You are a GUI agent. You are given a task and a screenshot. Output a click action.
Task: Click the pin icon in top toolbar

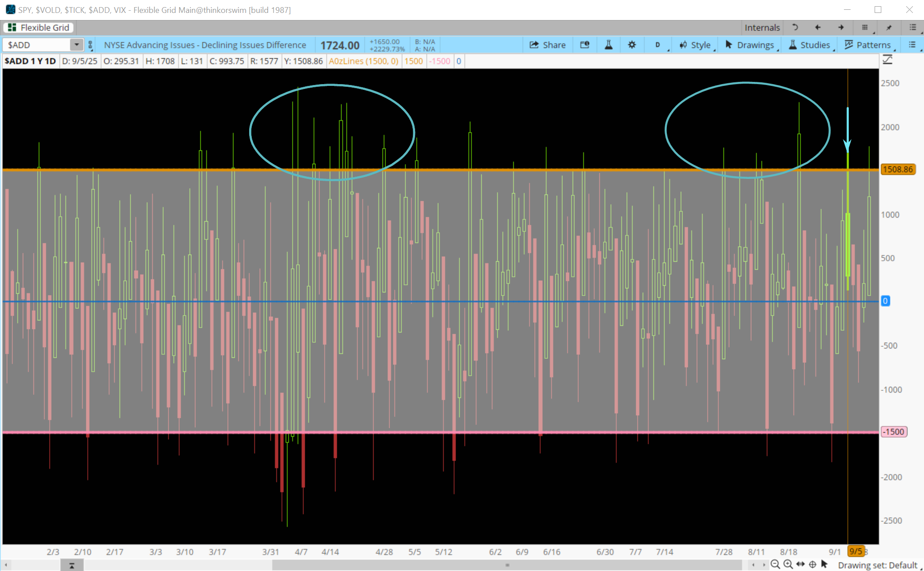pyautogui.click(x=889, y=28)
